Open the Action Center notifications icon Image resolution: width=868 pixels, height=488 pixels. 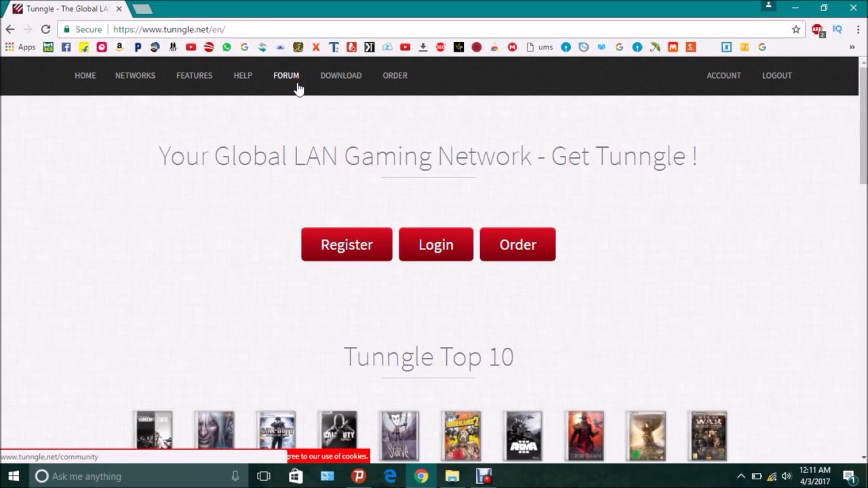pyautogui.click(x=849, y=476)
